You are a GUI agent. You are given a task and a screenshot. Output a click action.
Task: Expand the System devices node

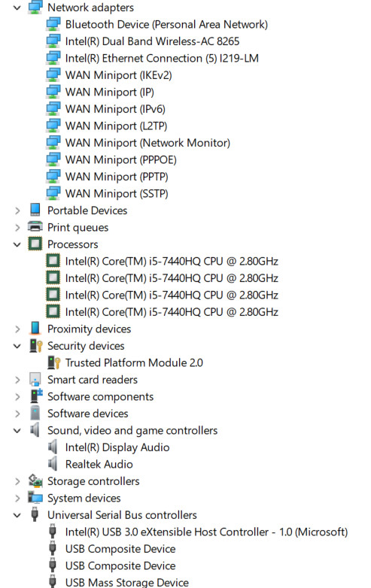pos(17,499)
